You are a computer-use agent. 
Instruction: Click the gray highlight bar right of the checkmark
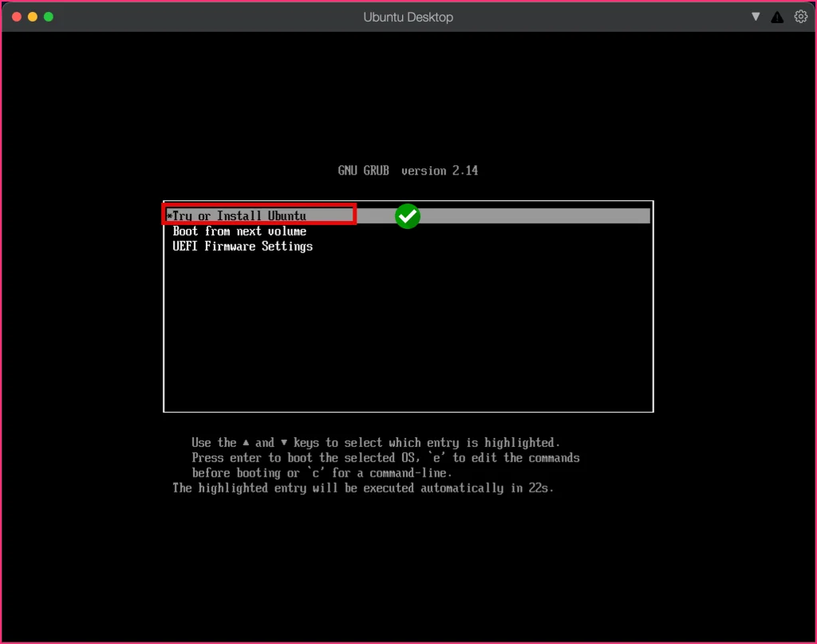pos(535,215)
